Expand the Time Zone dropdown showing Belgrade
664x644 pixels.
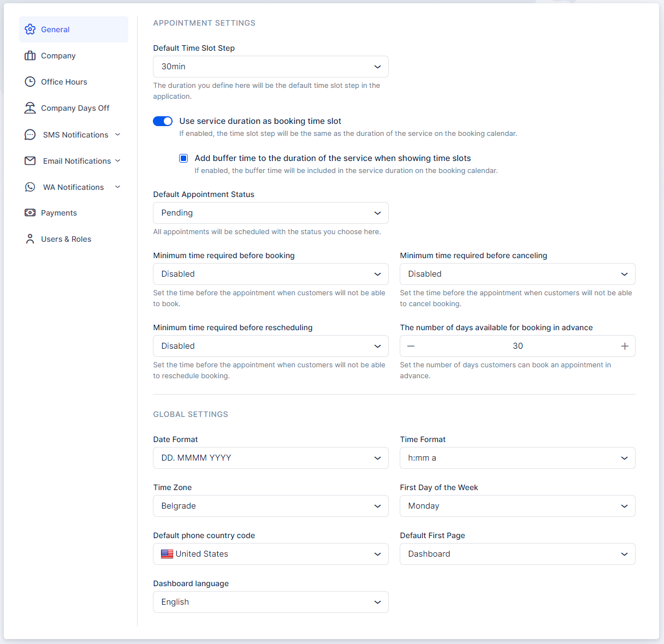[270, 506]
